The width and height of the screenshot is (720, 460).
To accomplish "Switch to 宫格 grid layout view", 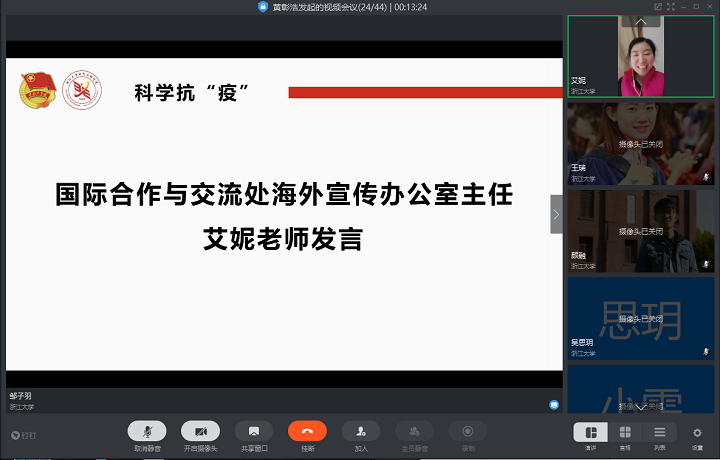I will coord(625,432).
